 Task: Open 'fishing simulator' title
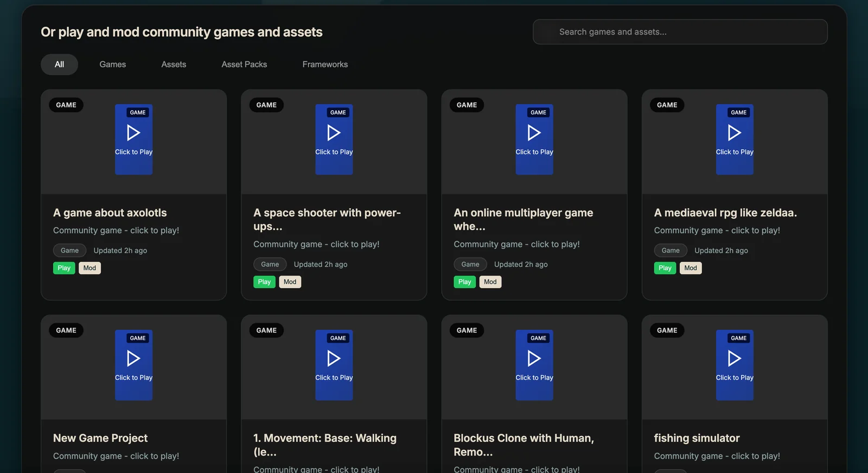click(697, 438)
